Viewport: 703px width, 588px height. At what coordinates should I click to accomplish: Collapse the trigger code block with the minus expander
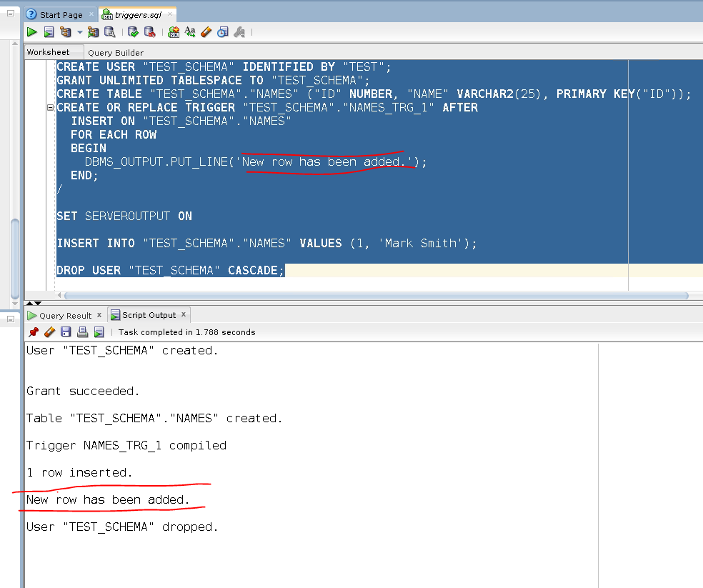tap(49, 107)
